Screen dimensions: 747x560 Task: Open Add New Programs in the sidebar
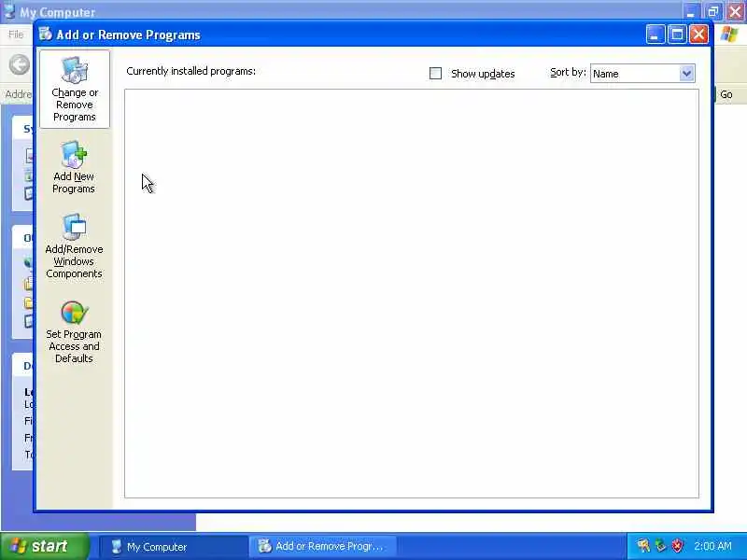(x=74, y=168)
